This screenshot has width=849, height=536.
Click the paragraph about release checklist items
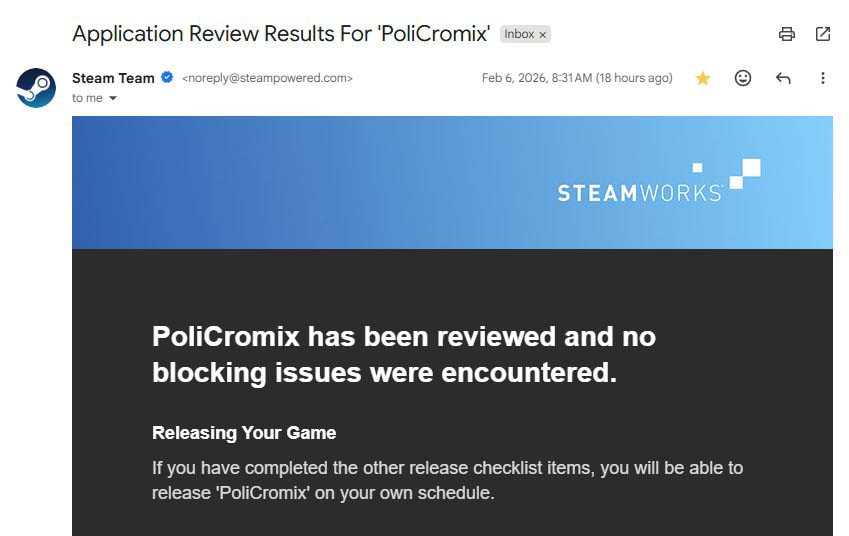coord(447,480)
